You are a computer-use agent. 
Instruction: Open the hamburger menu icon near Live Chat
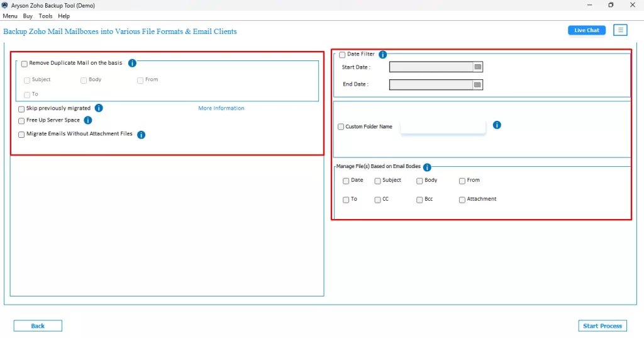click(620, 30)
